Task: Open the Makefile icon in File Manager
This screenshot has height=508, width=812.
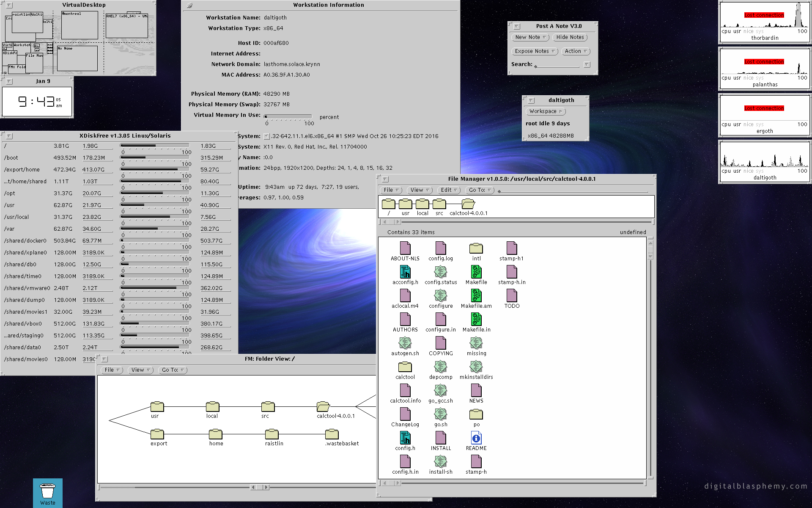Action: click(x=476, y=272)
